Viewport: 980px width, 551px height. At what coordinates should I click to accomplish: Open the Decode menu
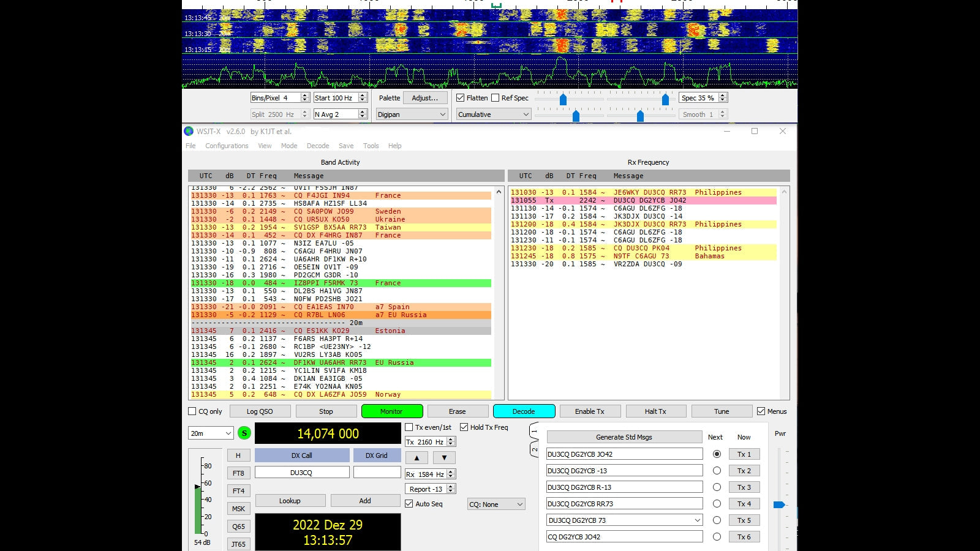[x=318, y=146]
